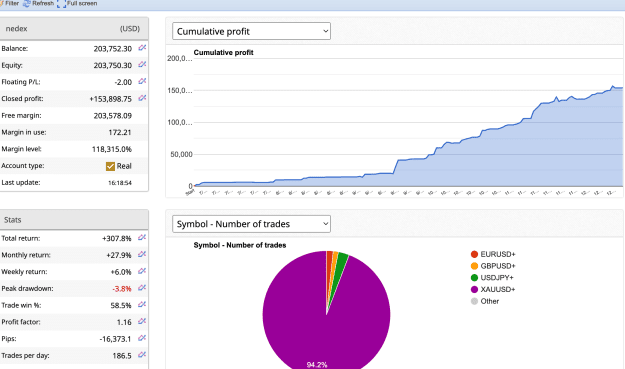Open chart icon next to Floating P/L
This screenshot has height=369, width=625.
pos(142,82)
